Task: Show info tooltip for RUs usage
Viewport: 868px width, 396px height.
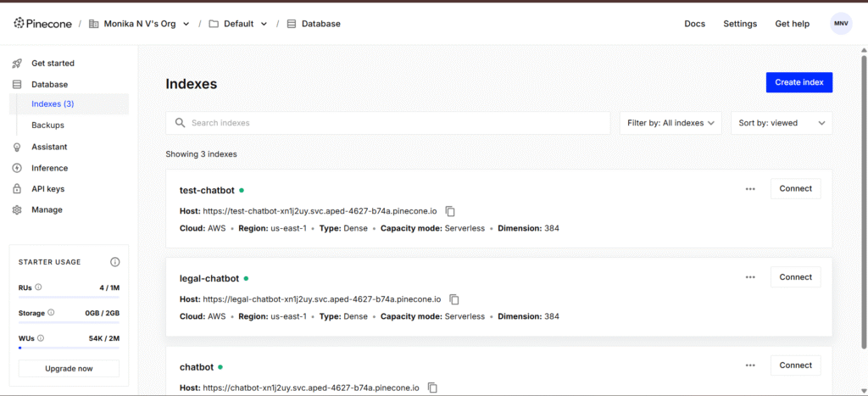Action: [39, 287]
